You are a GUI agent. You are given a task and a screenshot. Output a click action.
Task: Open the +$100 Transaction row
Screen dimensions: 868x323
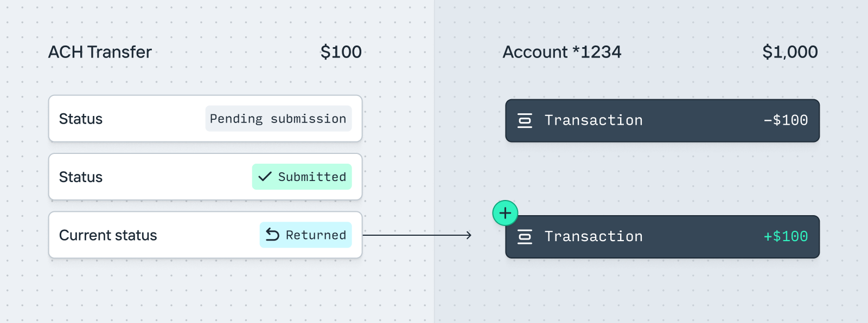[662, 237]
